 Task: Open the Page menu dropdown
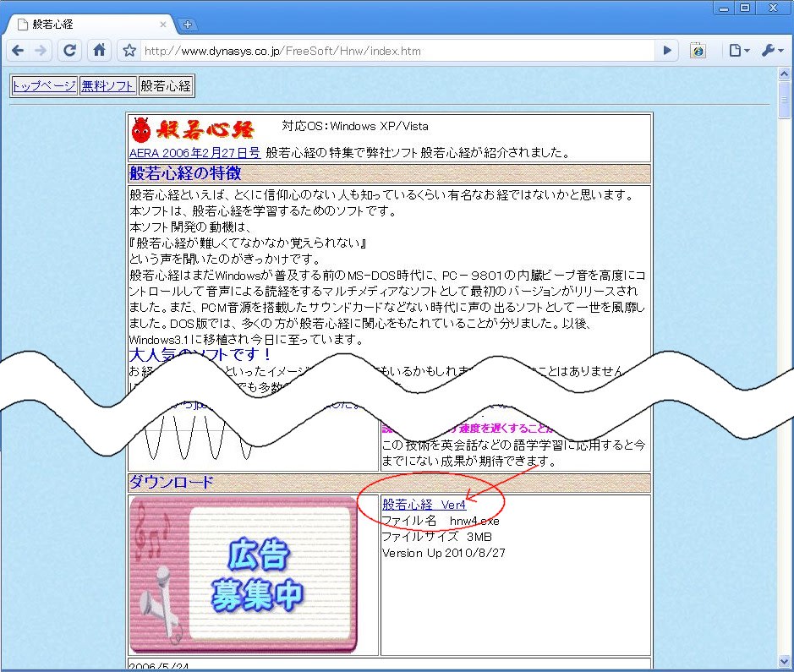[x=739, y=51]
